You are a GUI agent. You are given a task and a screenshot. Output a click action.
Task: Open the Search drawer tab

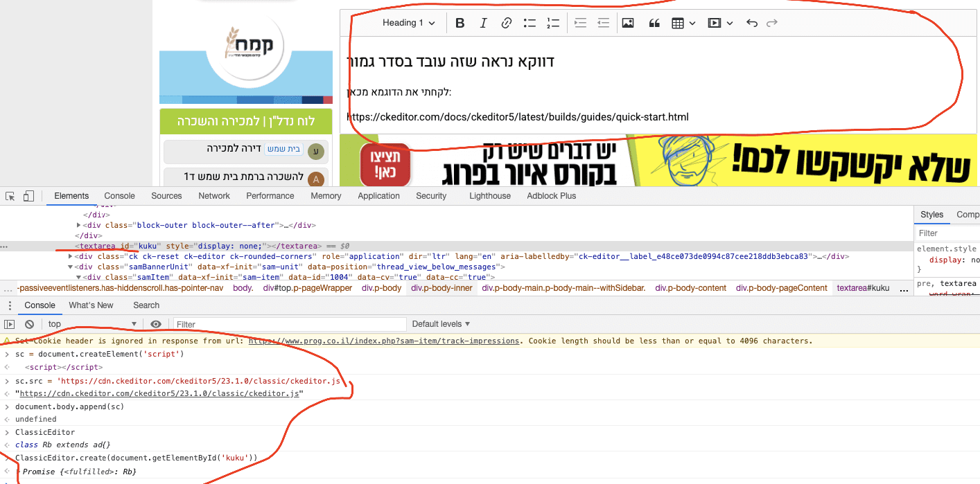point(146,305)
